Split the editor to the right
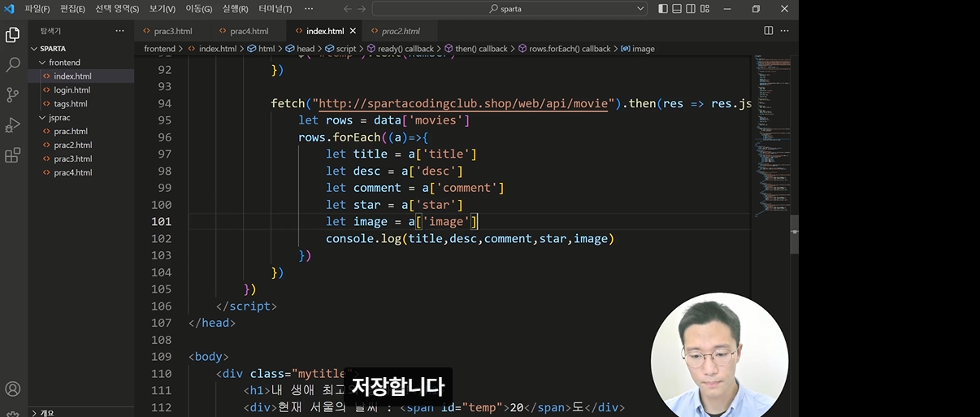 pos(769,31)
